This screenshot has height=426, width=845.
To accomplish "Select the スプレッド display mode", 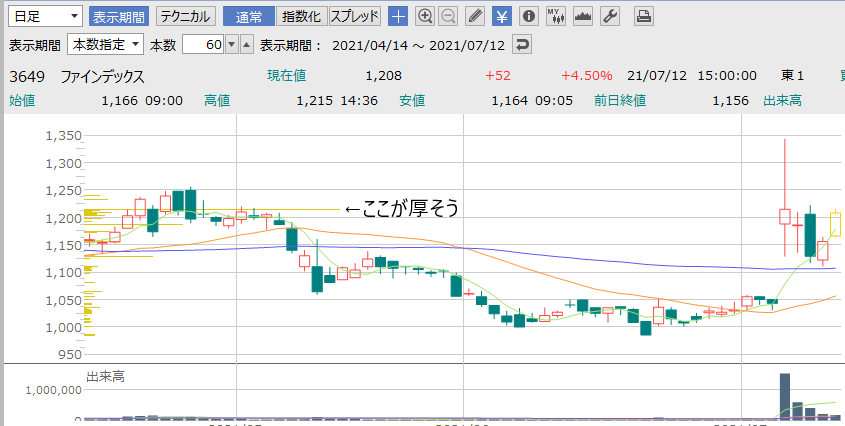I will coord(355,16).
